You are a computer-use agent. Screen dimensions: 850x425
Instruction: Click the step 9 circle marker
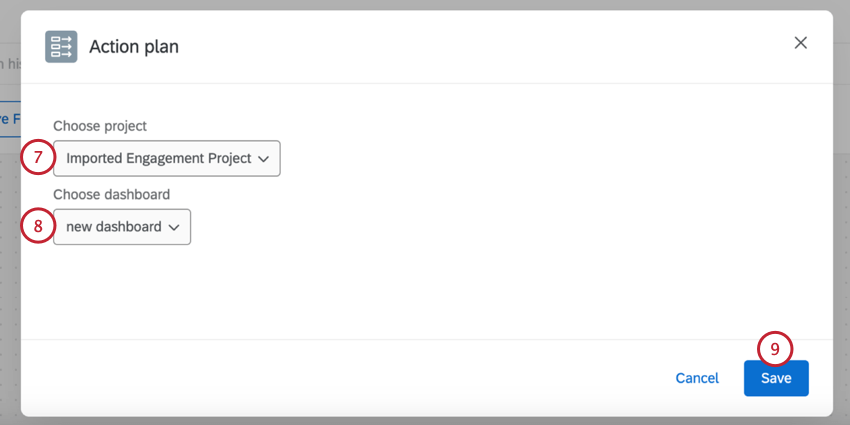click(775, 348)
